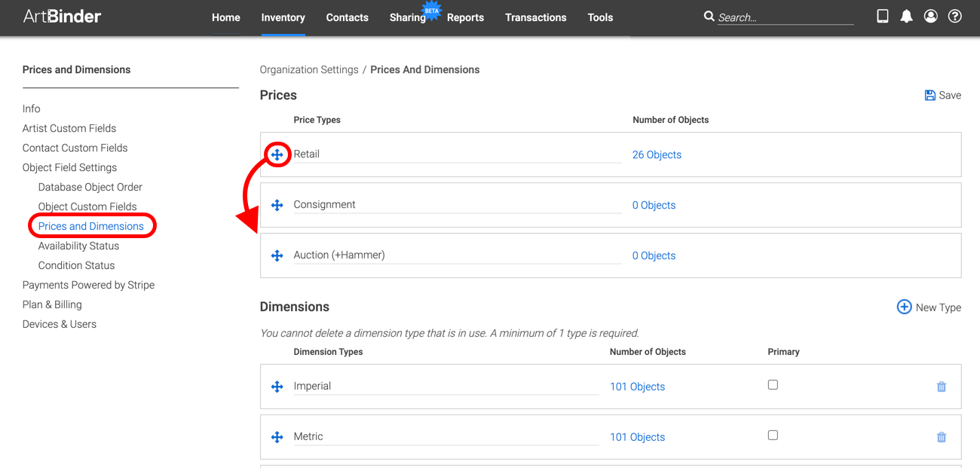The image size is (980, 468).
Task: Open the tablet device icon in header
Action: pos(883,17)
